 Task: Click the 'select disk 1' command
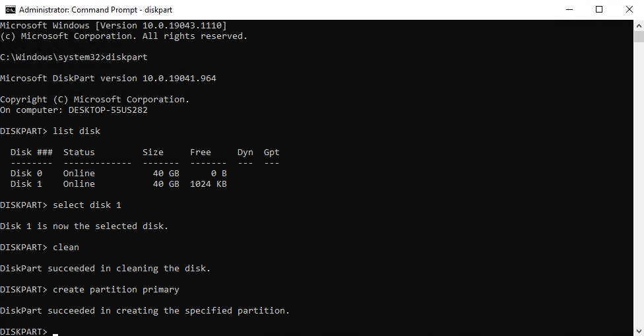click(87, 205)
